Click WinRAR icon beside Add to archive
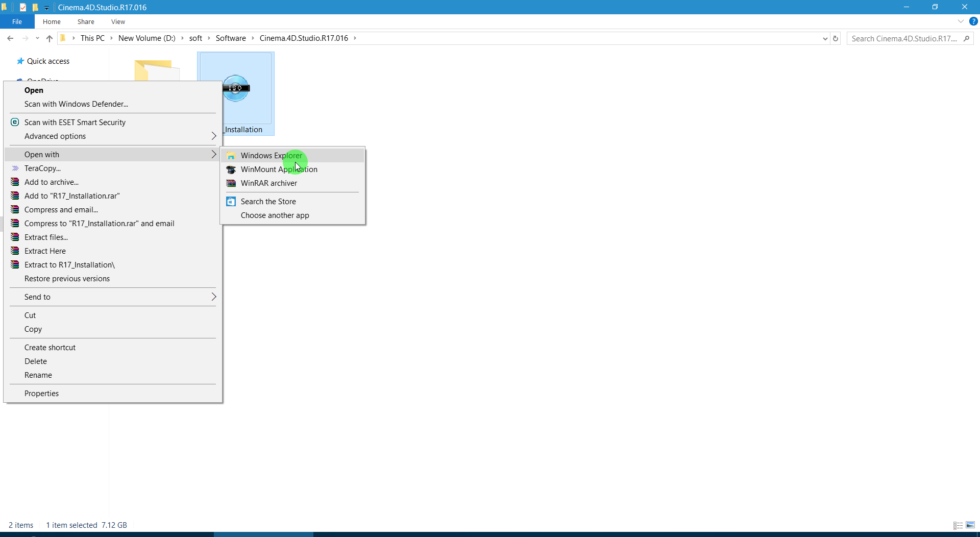 15,182
